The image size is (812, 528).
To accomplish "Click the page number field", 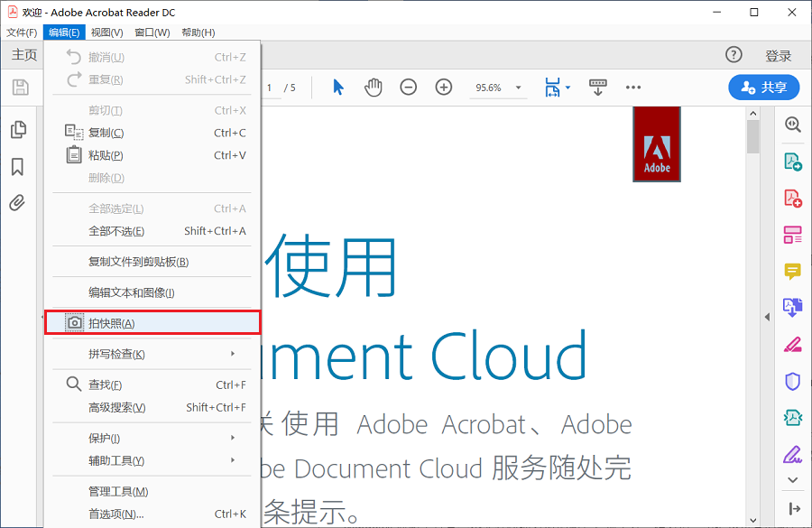I will pos(270,88).
